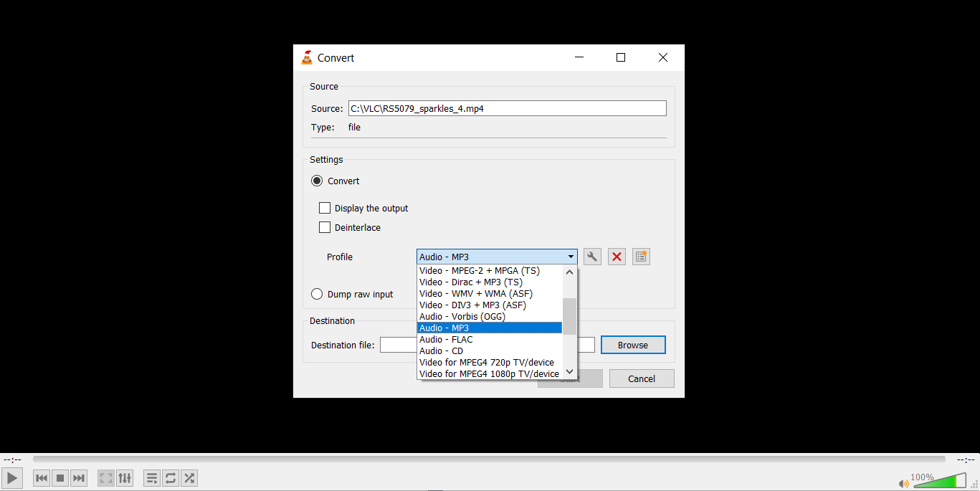Toggle loop/repeat mode icon

click(171, 478)
